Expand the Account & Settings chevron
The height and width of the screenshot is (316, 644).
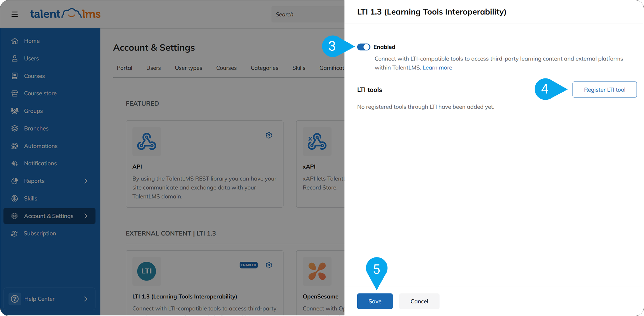86,216
